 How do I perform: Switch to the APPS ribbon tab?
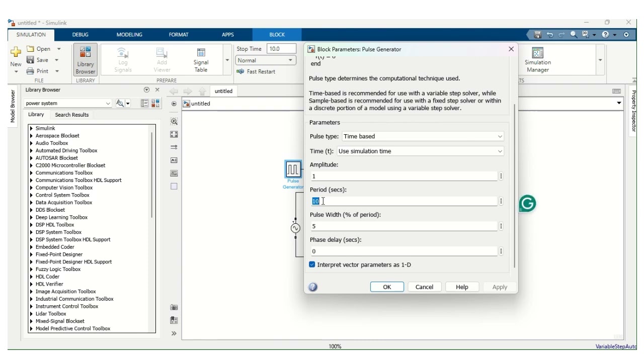[228, 35]
